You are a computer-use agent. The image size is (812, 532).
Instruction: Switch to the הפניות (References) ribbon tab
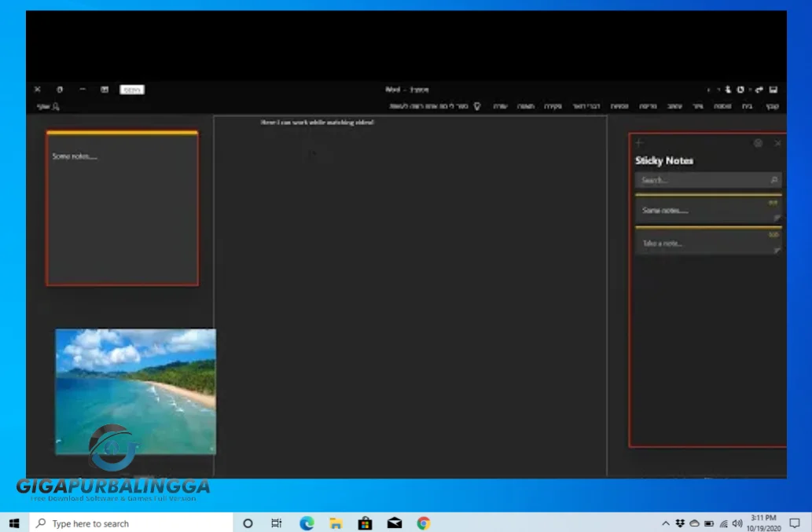point(619,106)
